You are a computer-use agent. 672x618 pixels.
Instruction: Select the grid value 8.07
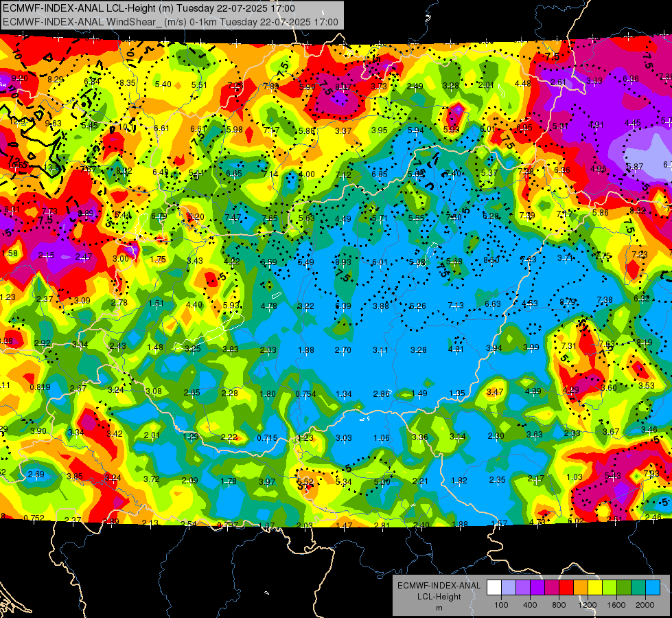click(343, 87)
